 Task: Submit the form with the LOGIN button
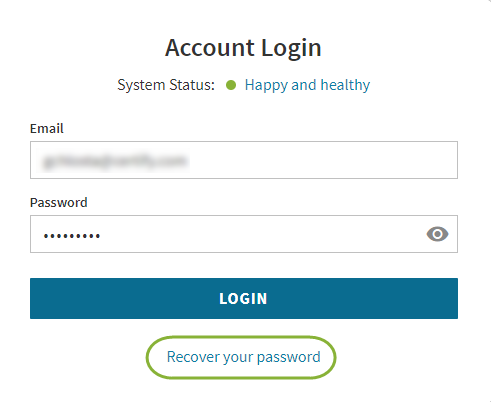coord(244,298)
